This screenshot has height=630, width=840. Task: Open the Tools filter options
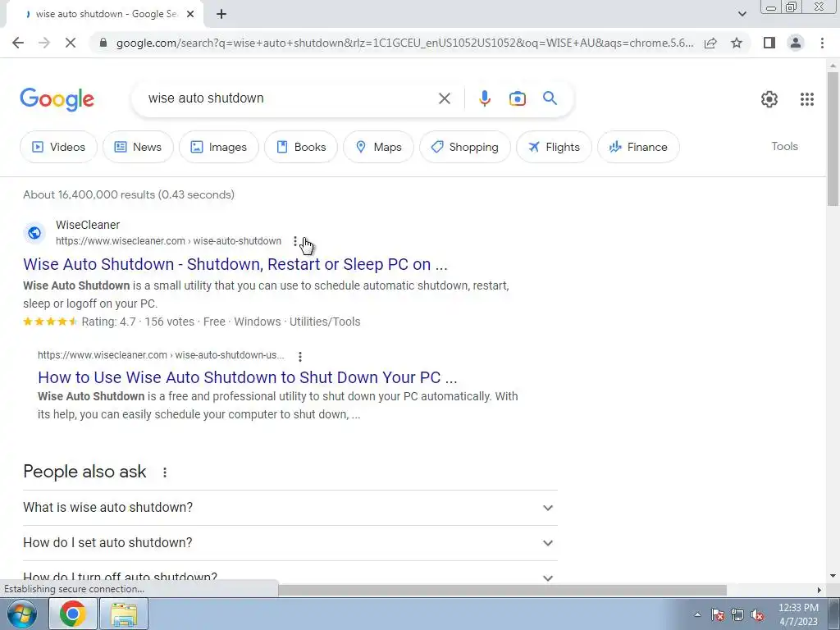[784, 146]
